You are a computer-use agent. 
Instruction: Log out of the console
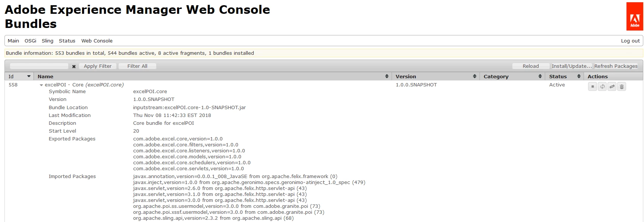630,41
